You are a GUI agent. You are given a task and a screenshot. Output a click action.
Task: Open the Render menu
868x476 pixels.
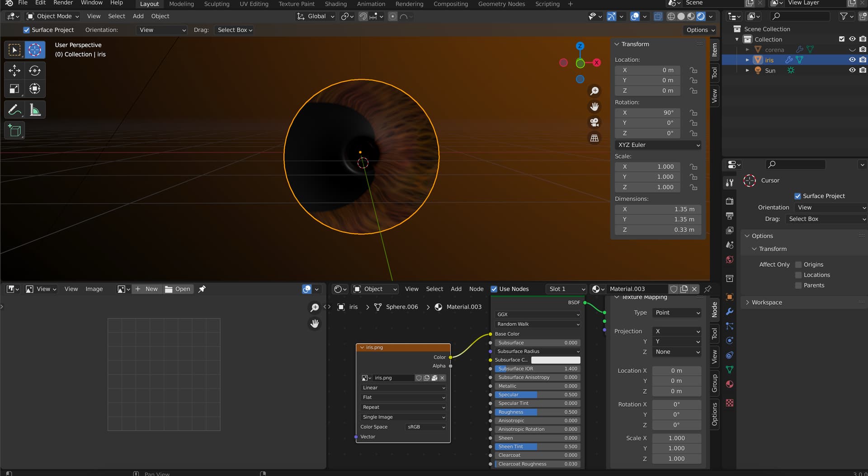pos(63,3)
